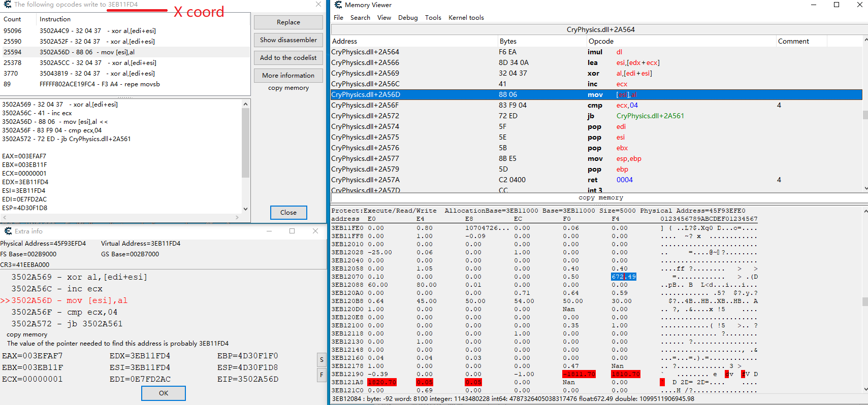The height and width of the screenshot is (405, 868).
Task: Click the down arrow of the disassembler scrollbar
Action: 865,188
